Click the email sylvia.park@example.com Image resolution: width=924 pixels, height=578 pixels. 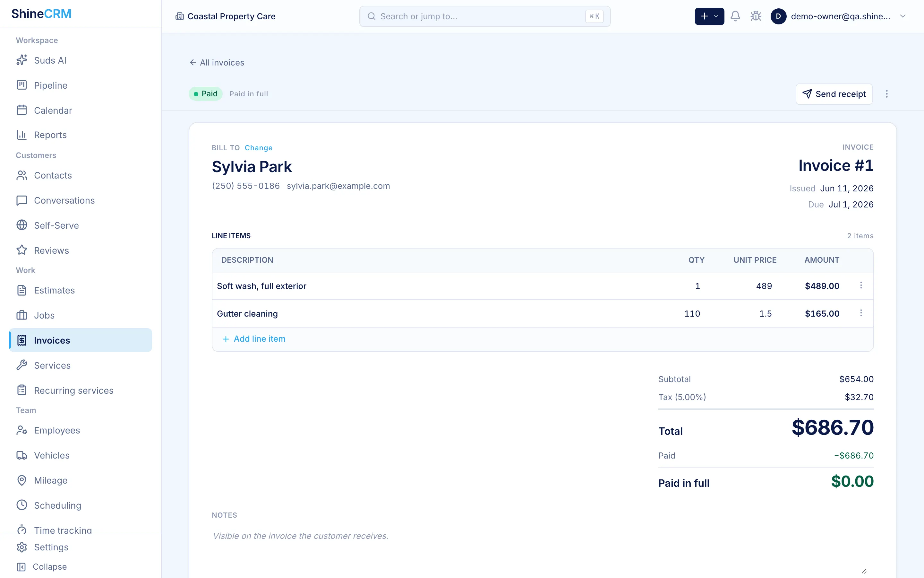pos(338,186)
